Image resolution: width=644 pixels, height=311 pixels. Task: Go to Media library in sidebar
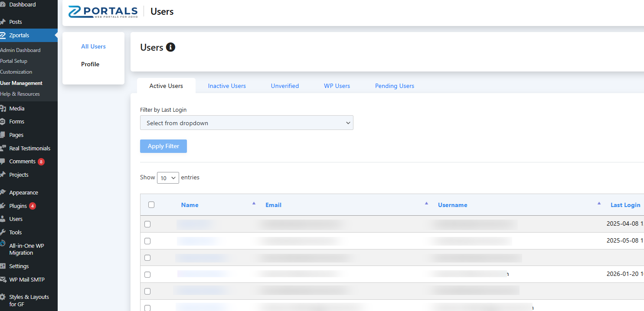17,109
